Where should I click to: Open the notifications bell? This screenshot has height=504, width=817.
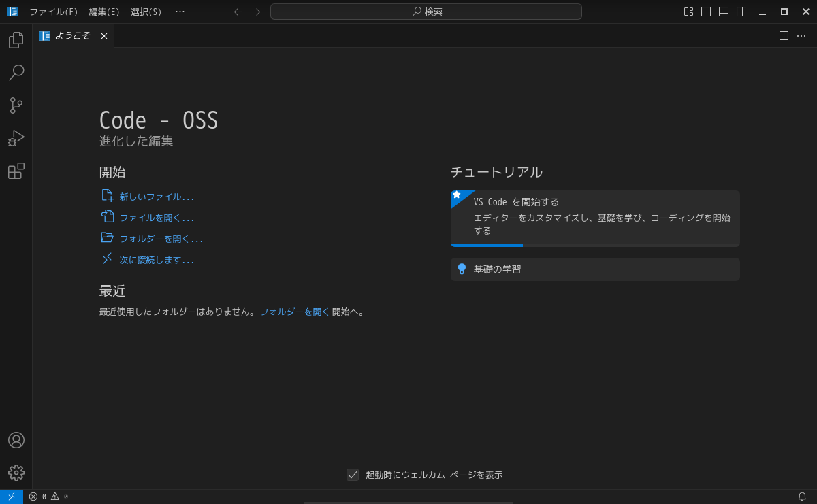(x=802, y=497)
